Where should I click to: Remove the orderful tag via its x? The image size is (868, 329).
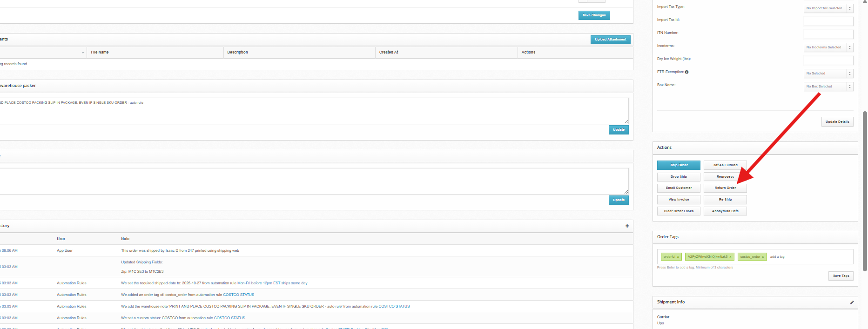(678, 257)
